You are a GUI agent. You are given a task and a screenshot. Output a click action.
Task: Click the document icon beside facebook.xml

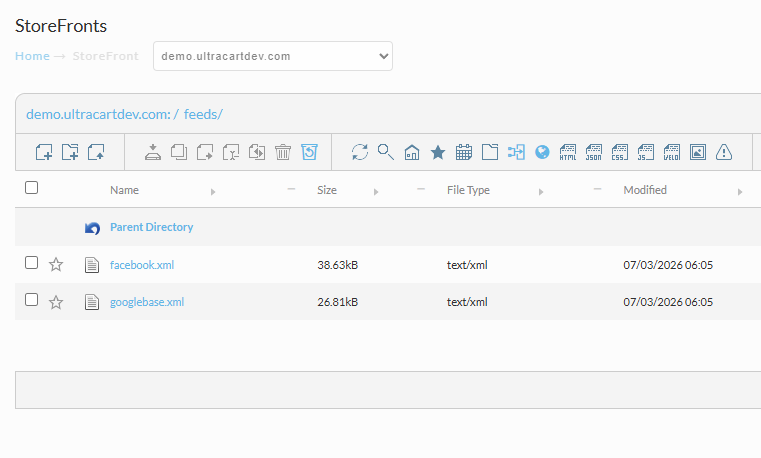(x=92, y=265)
